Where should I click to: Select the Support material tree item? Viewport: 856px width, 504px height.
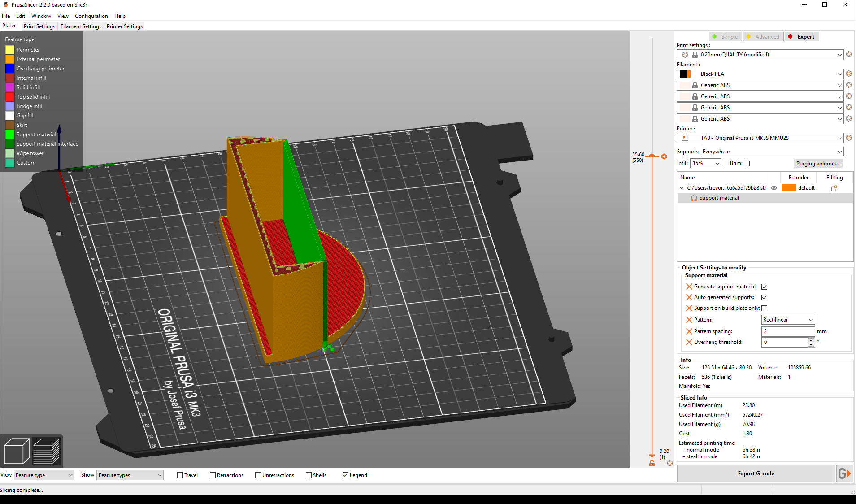point(765,198)
